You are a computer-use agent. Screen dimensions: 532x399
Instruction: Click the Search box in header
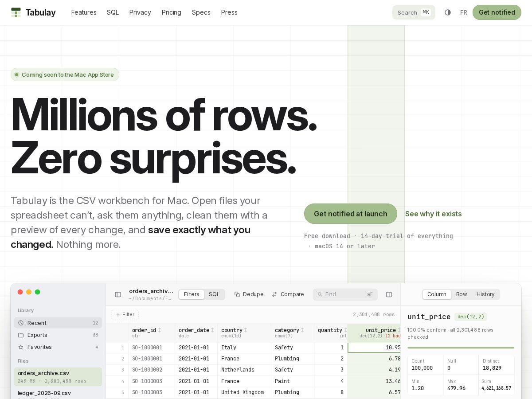coord(414,12)
